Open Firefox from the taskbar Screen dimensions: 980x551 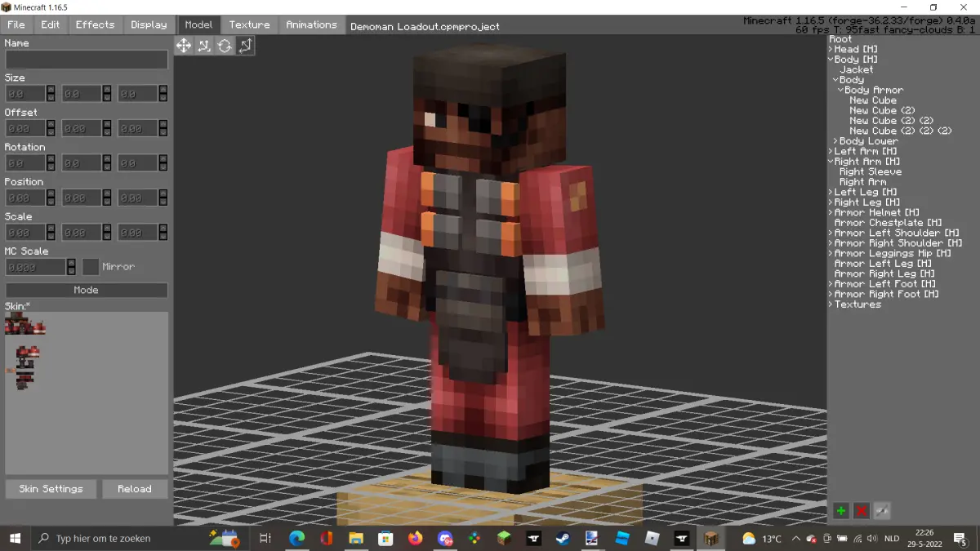[415, 538]
